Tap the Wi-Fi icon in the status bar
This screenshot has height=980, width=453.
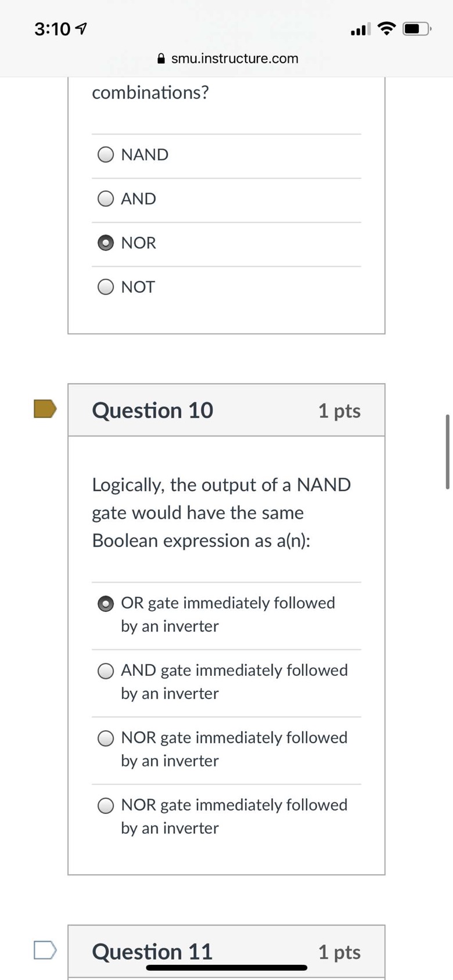point(386,28)
